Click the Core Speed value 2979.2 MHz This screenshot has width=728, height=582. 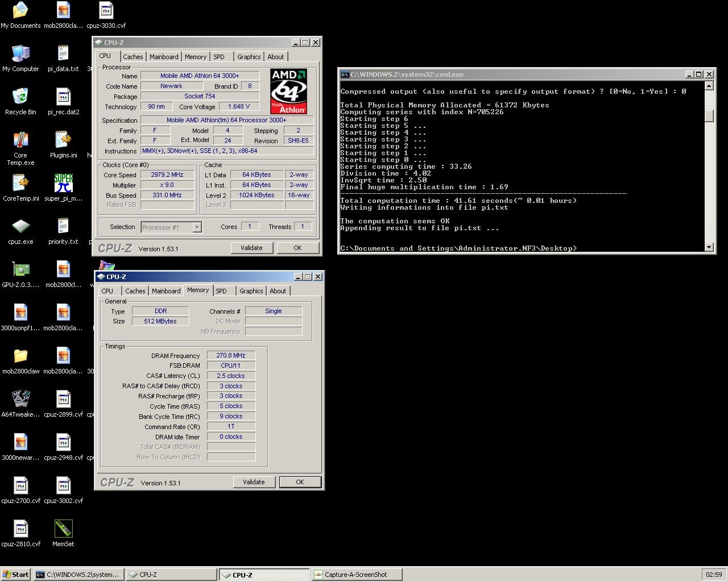coord(167,175)
